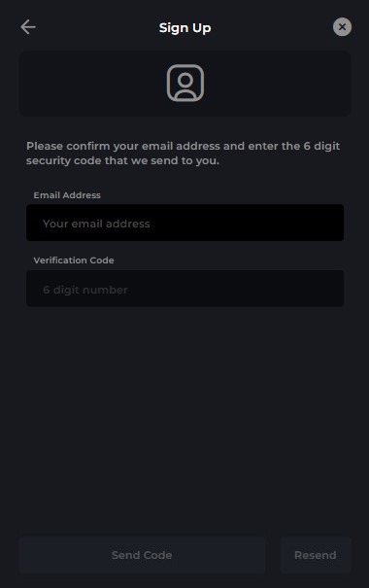Request a security code with Send Code

pos(143,555)
